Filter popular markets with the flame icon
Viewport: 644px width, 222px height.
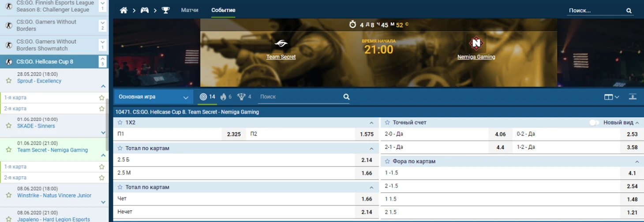click(226, 96)
